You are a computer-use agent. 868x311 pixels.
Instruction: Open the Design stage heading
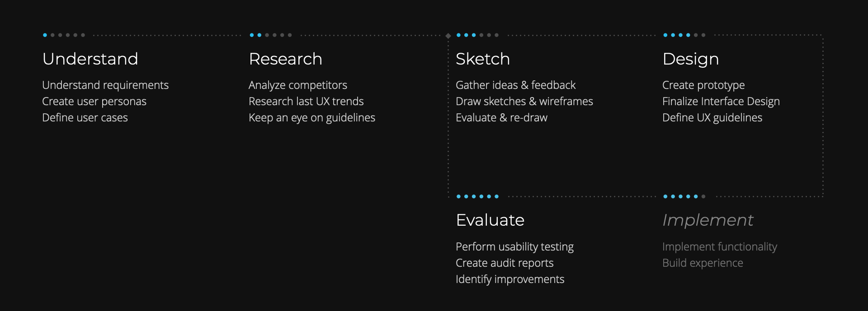[x=690, y=59]
